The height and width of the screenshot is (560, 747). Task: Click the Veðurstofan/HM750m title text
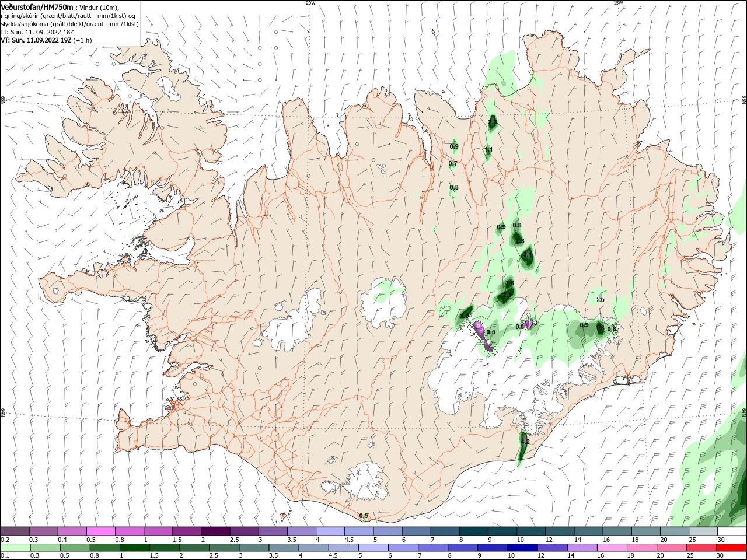pyautogui.click(x=37, y=6)
